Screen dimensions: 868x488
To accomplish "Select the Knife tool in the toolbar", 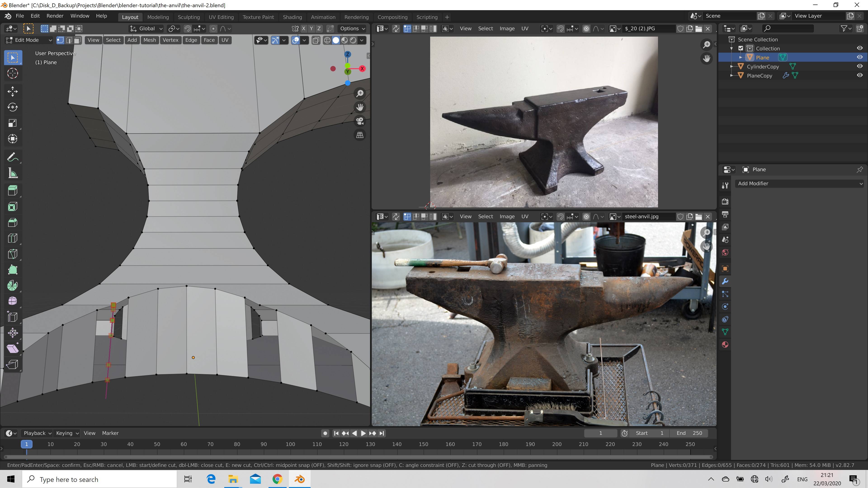I will pos(12,254).
